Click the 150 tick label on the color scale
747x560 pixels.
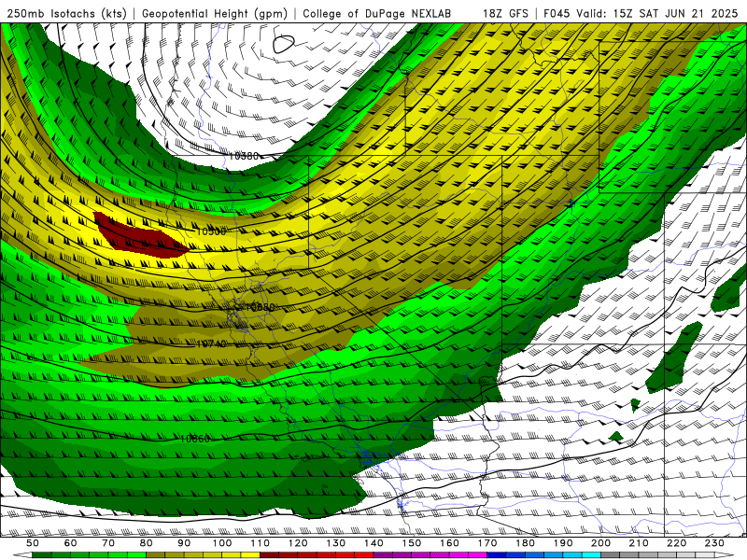[x=412, y=543]
